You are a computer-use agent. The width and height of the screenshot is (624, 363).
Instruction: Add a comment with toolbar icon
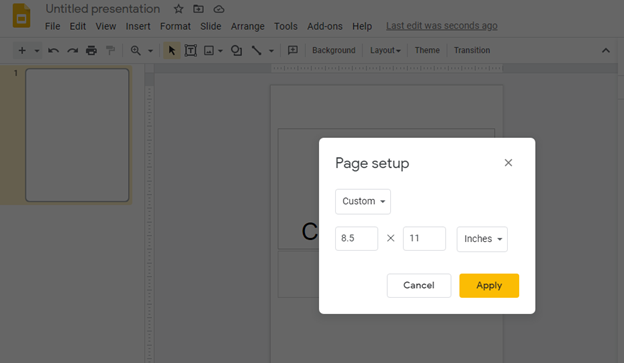[x=293, y=51]
